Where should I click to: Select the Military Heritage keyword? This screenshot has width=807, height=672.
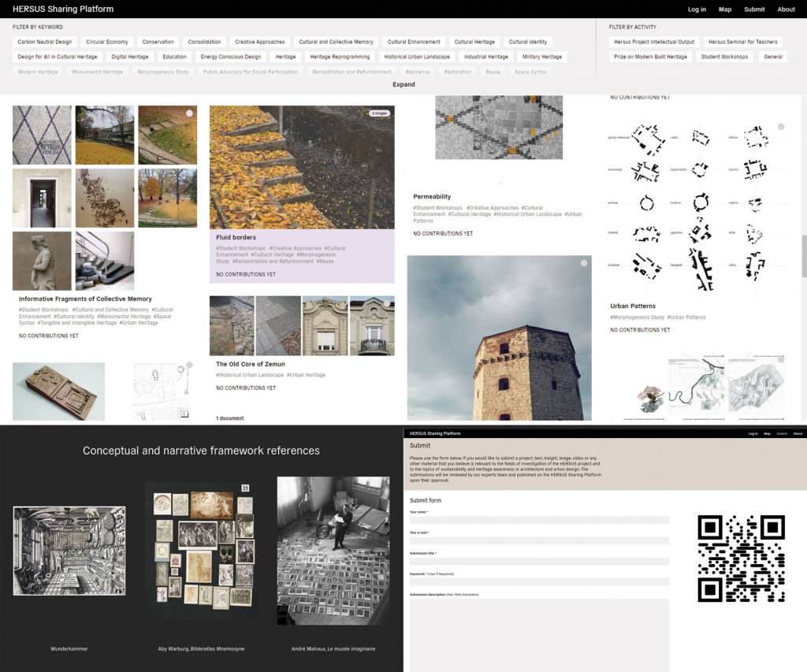542,57
